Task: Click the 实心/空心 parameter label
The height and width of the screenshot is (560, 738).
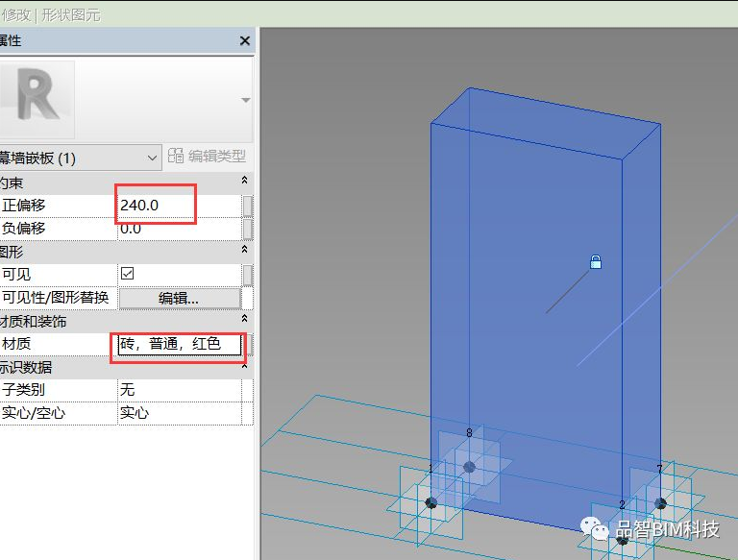Action: tap(34, 413)
